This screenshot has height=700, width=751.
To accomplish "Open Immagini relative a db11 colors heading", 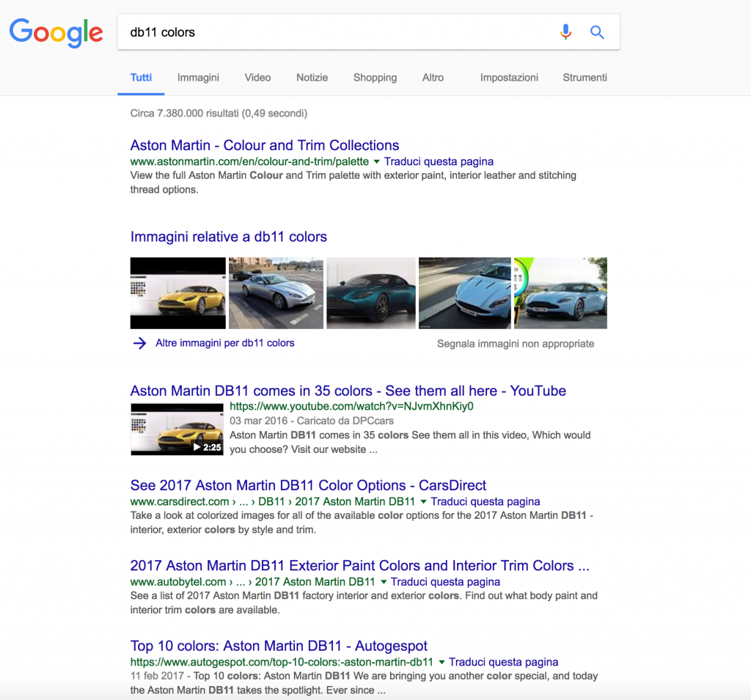I will pos(229,237).
